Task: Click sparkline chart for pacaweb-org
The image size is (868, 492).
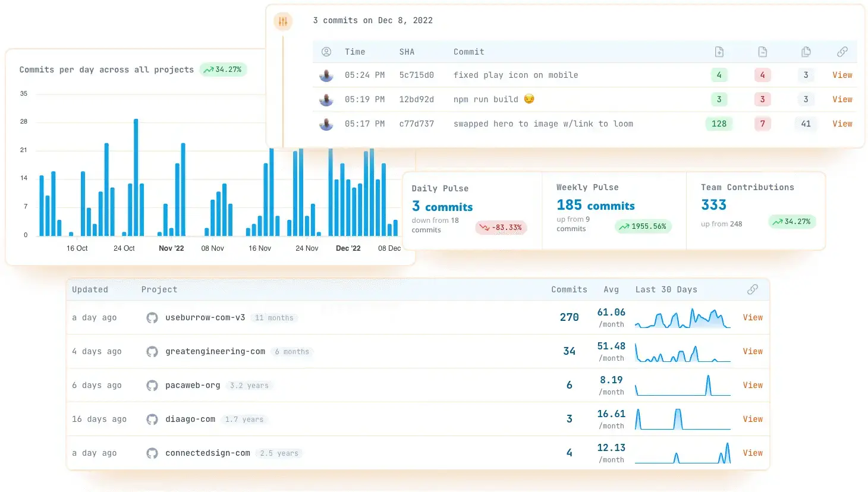Action: click(x=683, y=386)
